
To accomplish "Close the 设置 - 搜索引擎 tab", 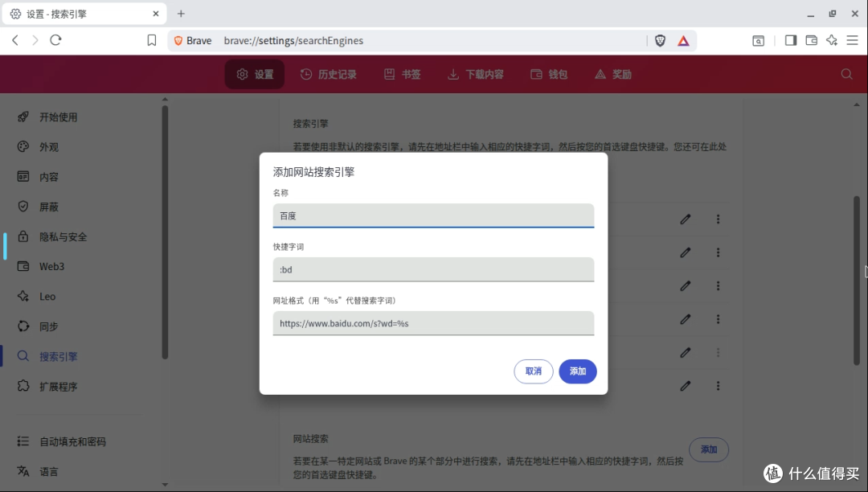I will coord(156,14).
